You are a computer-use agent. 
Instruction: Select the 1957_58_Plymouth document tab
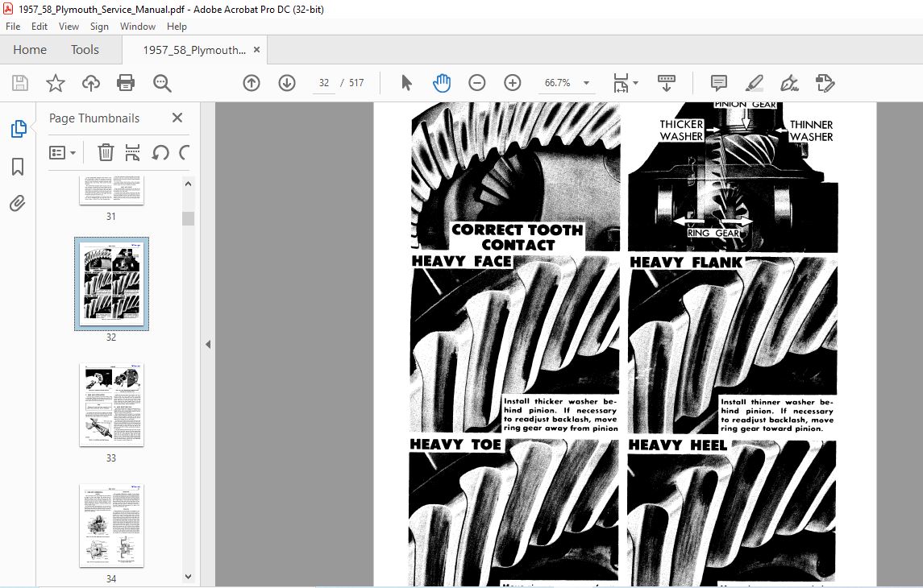tap(194, 50)
